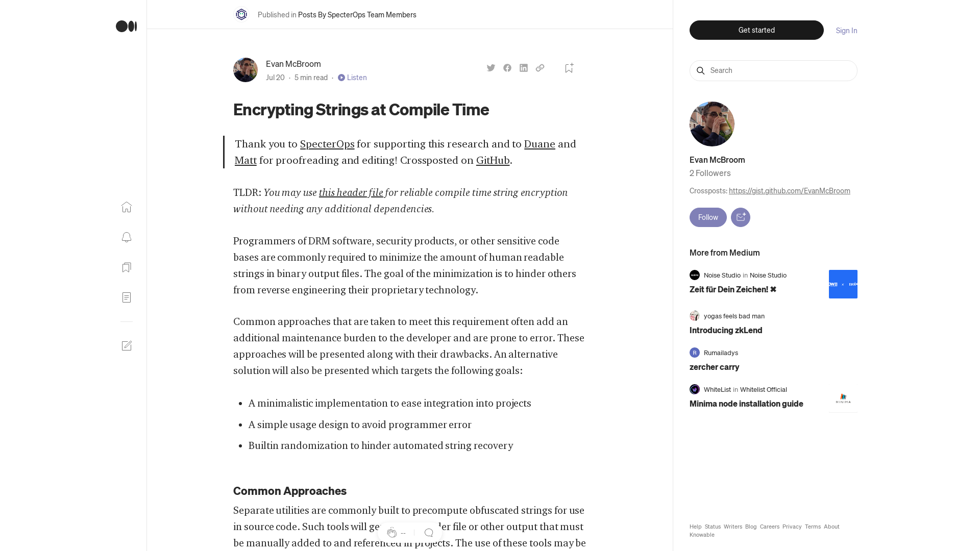Copy the article link via chain icon
The image size is (980, 551).
click(540, 67)
